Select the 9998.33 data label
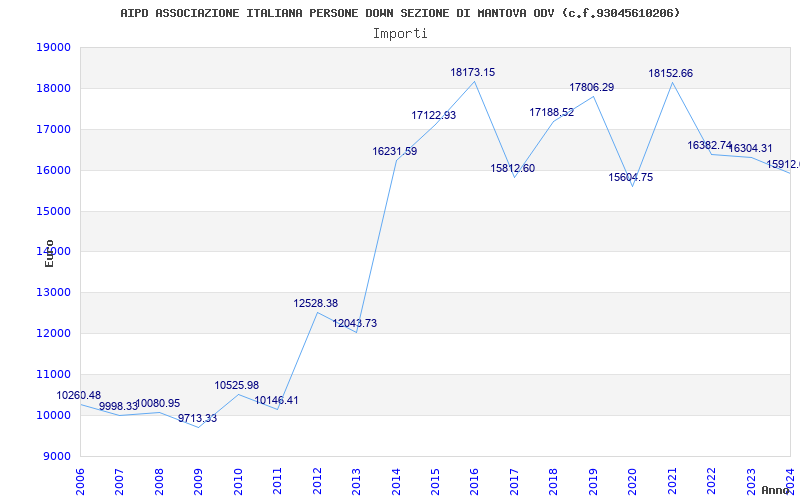 coord(118,407)
